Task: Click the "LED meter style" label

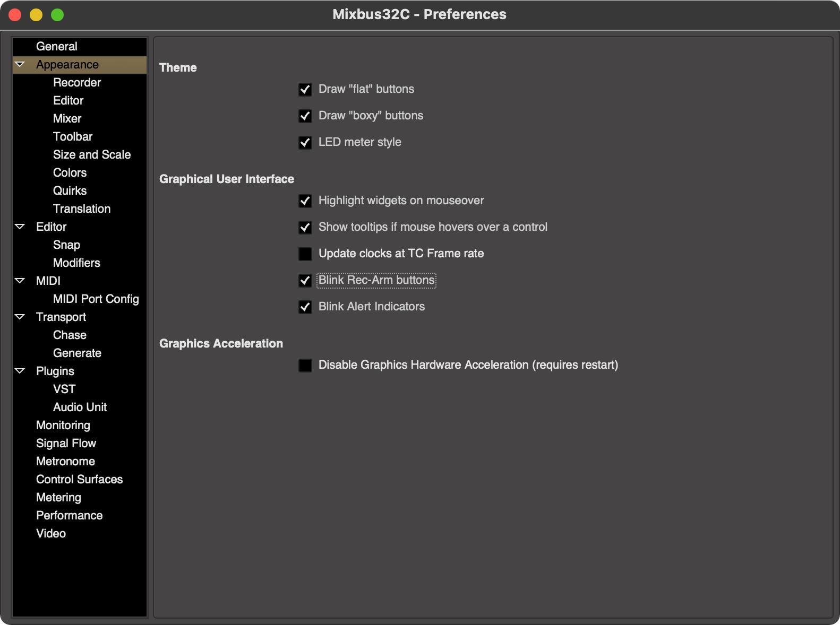Action: [360, 142]
